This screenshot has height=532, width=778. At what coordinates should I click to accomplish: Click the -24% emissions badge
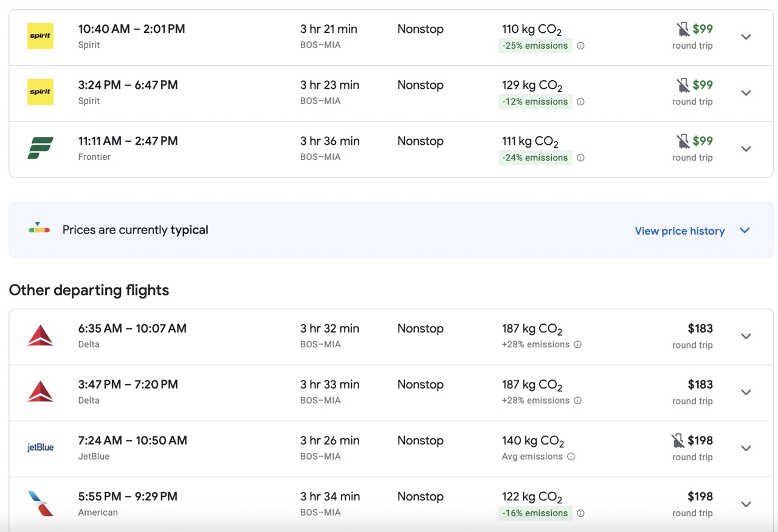click(535, 157)
